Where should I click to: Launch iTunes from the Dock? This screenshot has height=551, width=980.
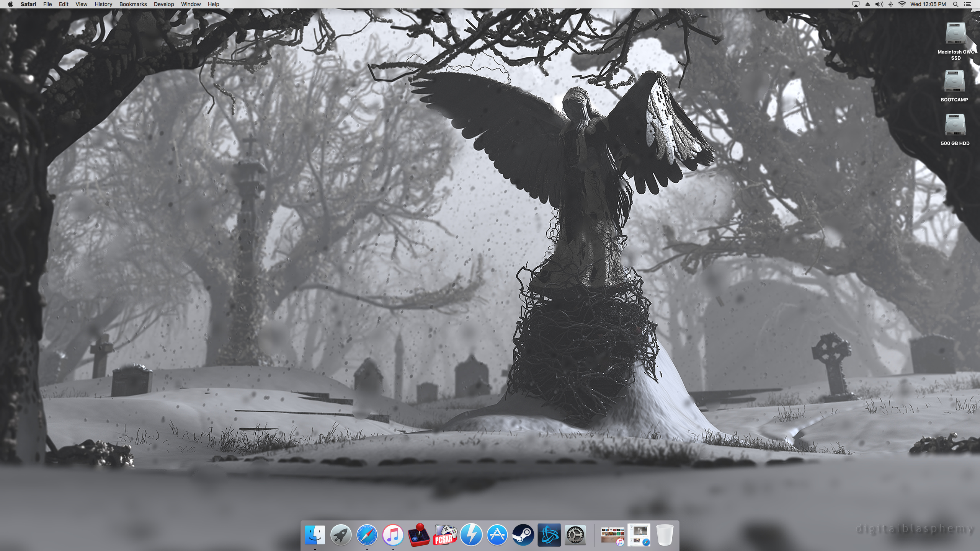(393, 535)
